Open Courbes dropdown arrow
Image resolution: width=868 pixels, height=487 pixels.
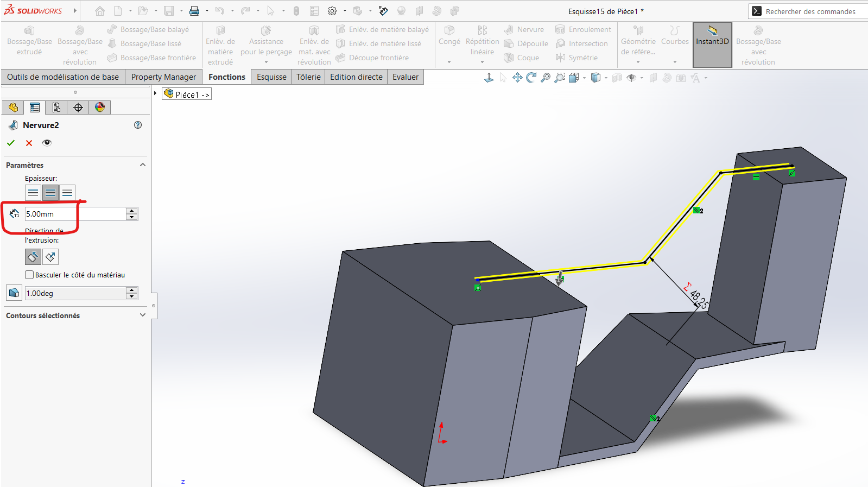pyautogui.click(x=675, y=62)
